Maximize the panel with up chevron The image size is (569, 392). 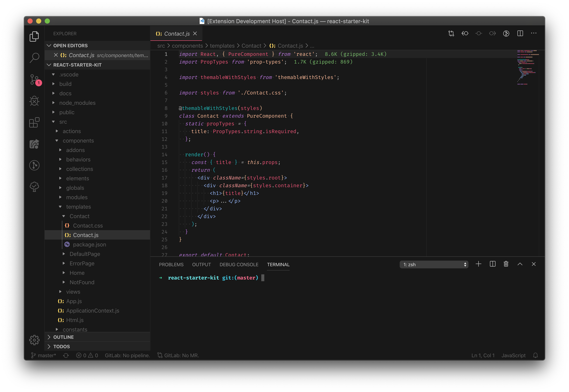(520, 264)
